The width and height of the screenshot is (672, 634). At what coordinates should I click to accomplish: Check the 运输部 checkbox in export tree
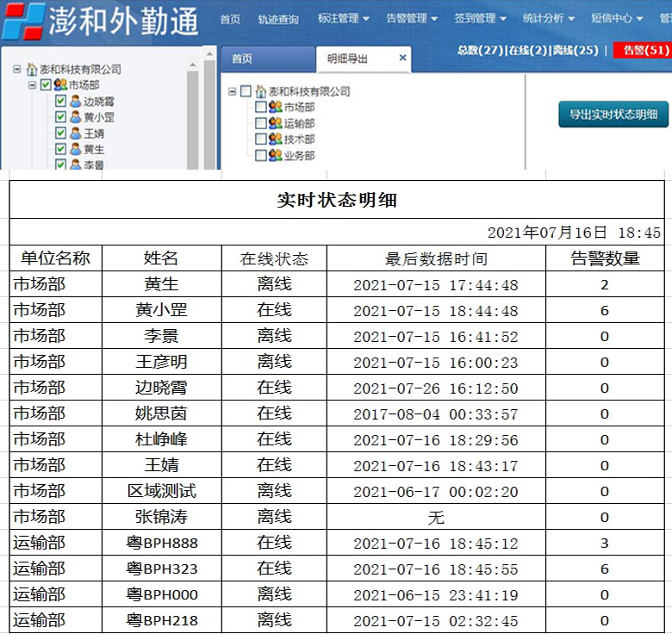point(260,123)
